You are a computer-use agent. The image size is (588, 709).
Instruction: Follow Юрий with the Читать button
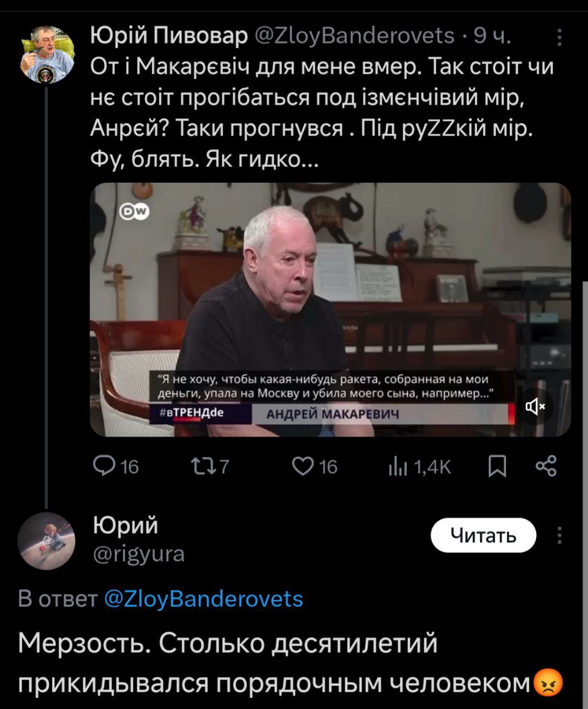(483, 536)
